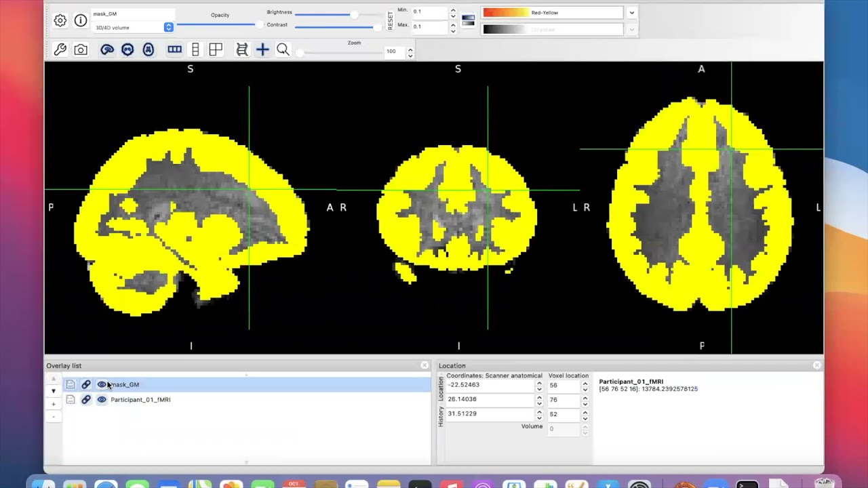Open the History tab
The image size is (868, 488).
[x=441, y=416]
